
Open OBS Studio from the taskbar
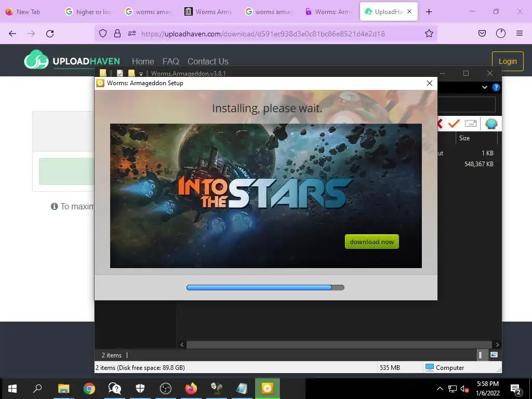click(x=166, y=389)
